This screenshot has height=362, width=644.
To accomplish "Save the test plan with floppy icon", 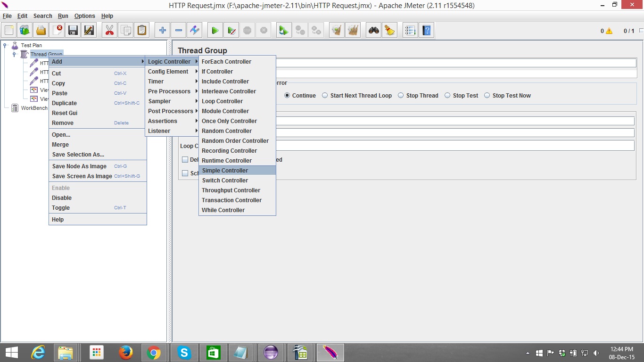I will 73,31.
